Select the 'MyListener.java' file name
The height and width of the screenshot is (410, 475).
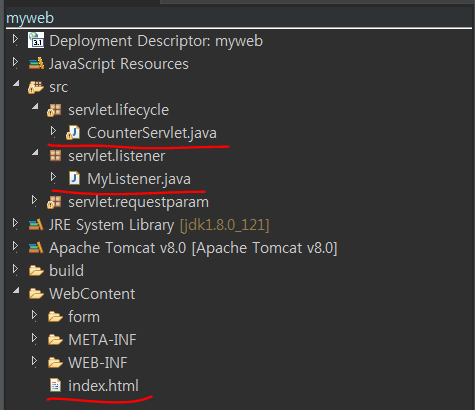click(x=139, y=179)
